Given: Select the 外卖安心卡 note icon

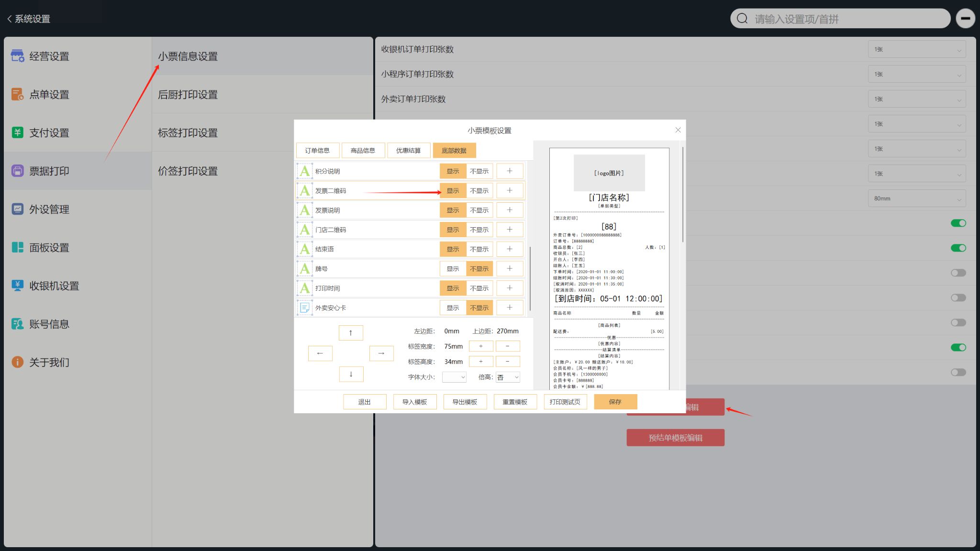Looking at the screenshot, I should (304, 308).
